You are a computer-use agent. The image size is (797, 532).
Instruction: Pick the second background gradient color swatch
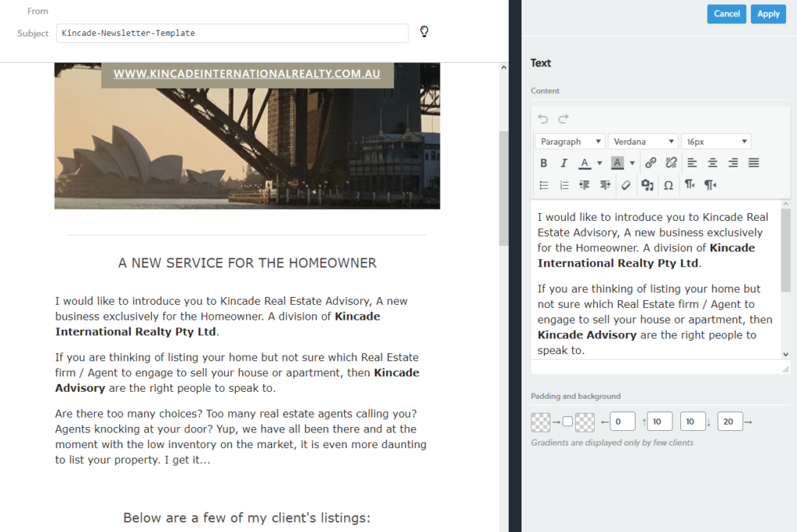point(585,422)
